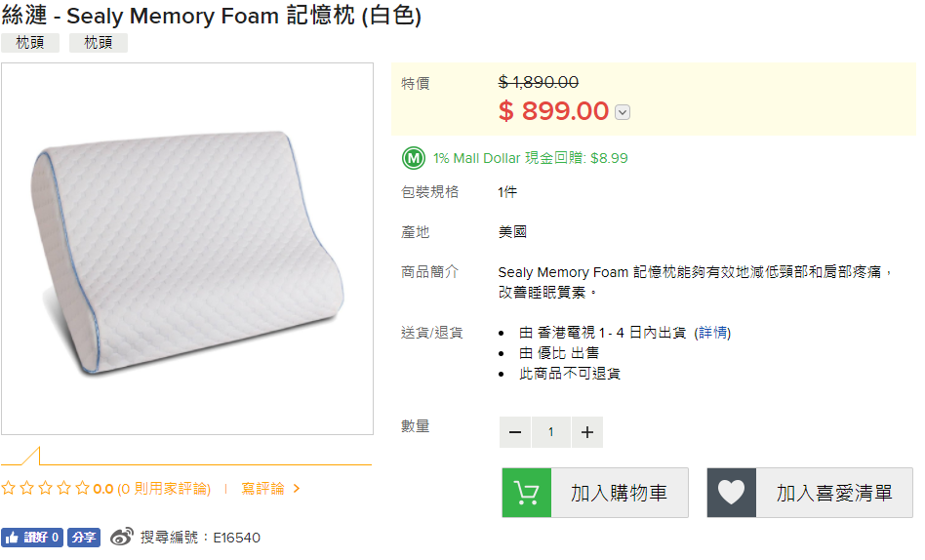Click the fifth rating star
Viewport: 925px width, 560px height.
pos(82,489)
